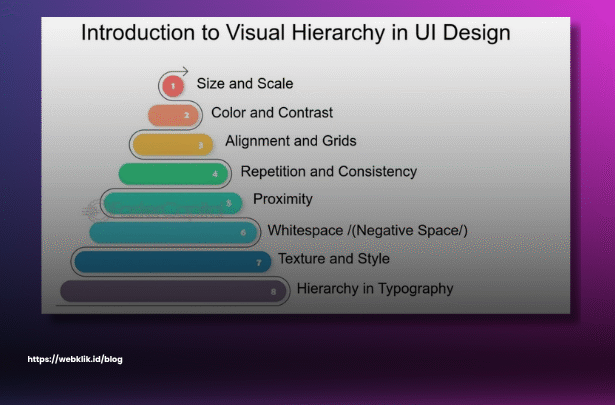Click the orange bar numbered 2
The height and width of the screenshot is (405, 615).
173,115
